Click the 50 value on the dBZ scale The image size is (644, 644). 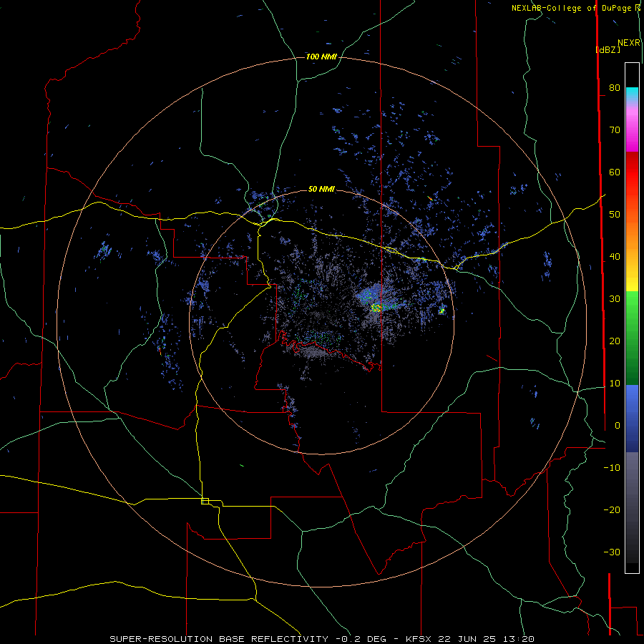point(615,215)
